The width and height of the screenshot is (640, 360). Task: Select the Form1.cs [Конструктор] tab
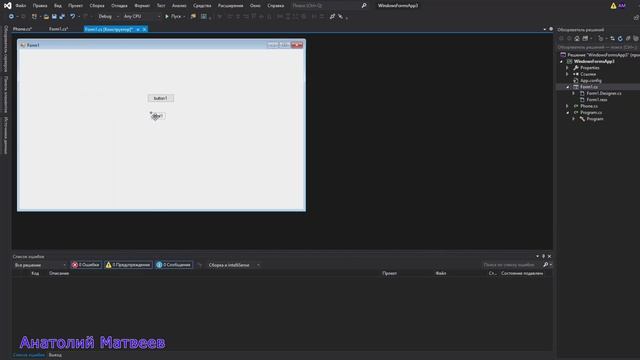click(109, 29)
